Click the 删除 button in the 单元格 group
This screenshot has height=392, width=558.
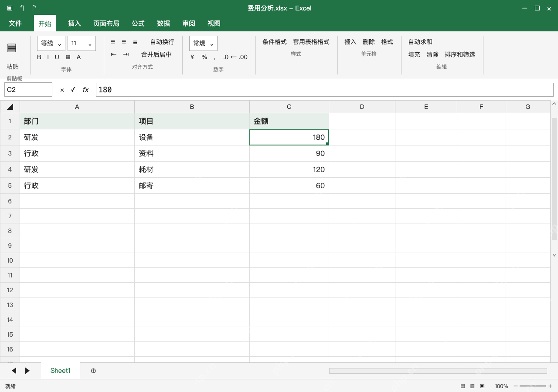369,42
